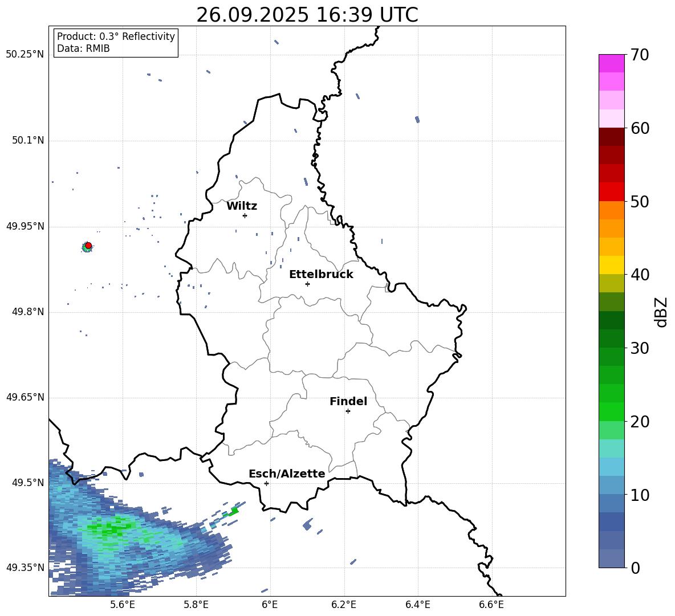This screenshot has width=675, height=616.
Task: Click the 5.8°E longitude label
Action: point(196,605)
